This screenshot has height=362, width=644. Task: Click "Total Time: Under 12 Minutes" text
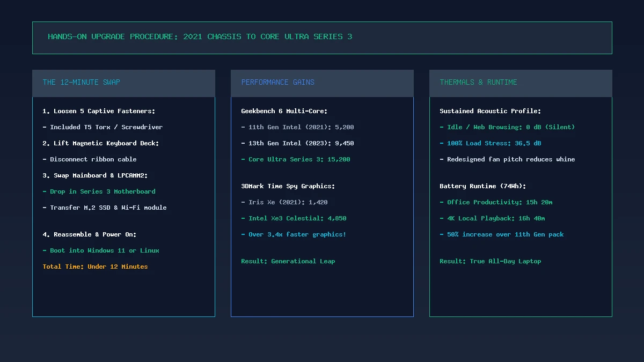coord(95,267)
